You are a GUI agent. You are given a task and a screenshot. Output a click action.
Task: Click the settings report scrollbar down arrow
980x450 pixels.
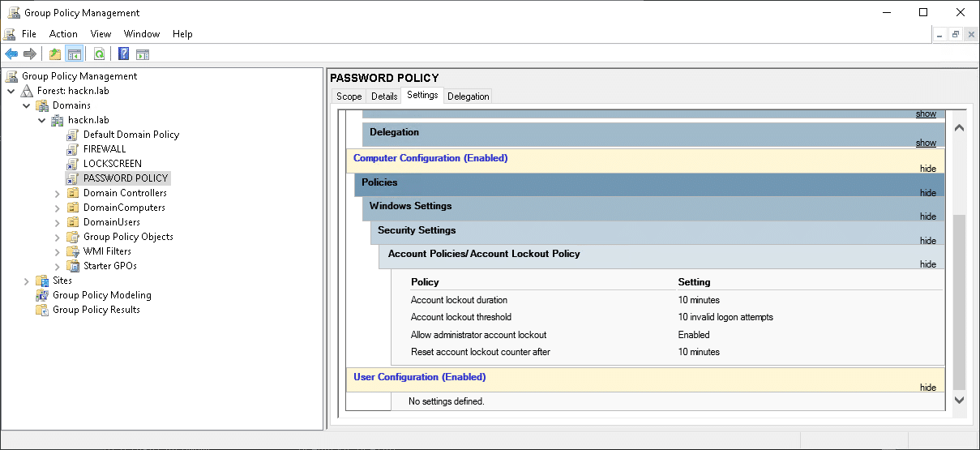click(x=960, y=400)
